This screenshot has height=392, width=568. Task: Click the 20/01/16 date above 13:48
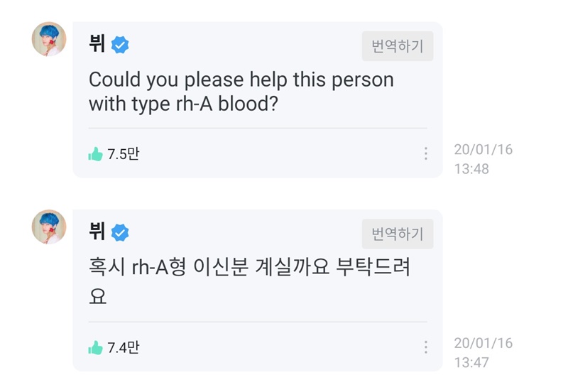click(483, 151)
